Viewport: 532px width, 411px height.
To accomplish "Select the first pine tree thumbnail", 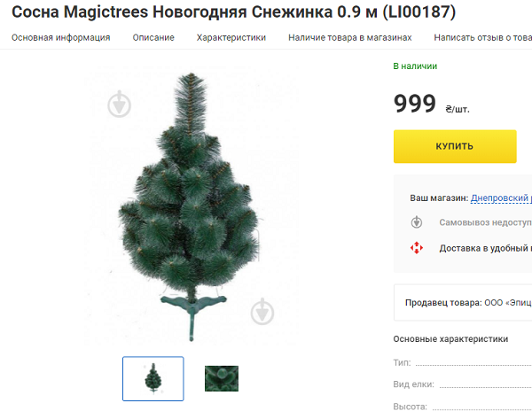I will pyautogui.click(x=153, y=378).
